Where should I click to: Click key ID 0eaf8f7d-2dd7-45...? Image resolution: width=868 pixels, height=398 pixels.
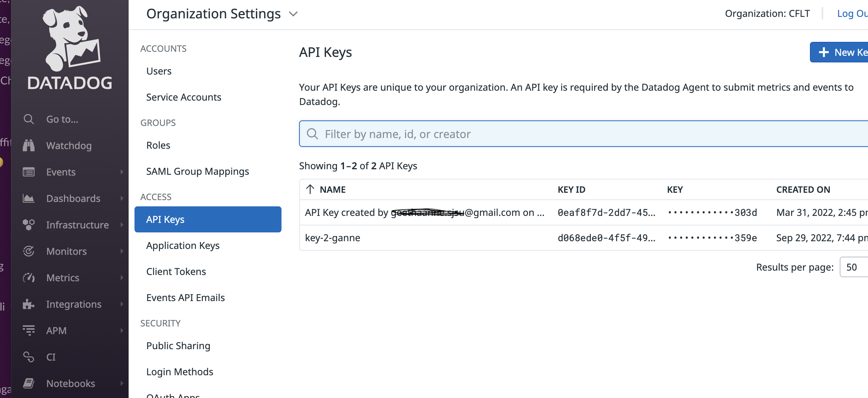(x=606, y=212)
